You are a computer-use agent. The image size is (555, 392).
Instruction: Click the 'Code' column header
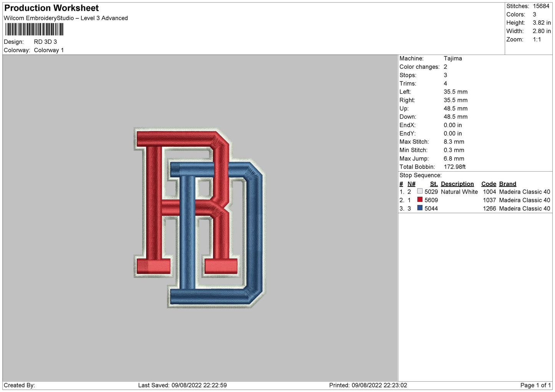(489, 184)
